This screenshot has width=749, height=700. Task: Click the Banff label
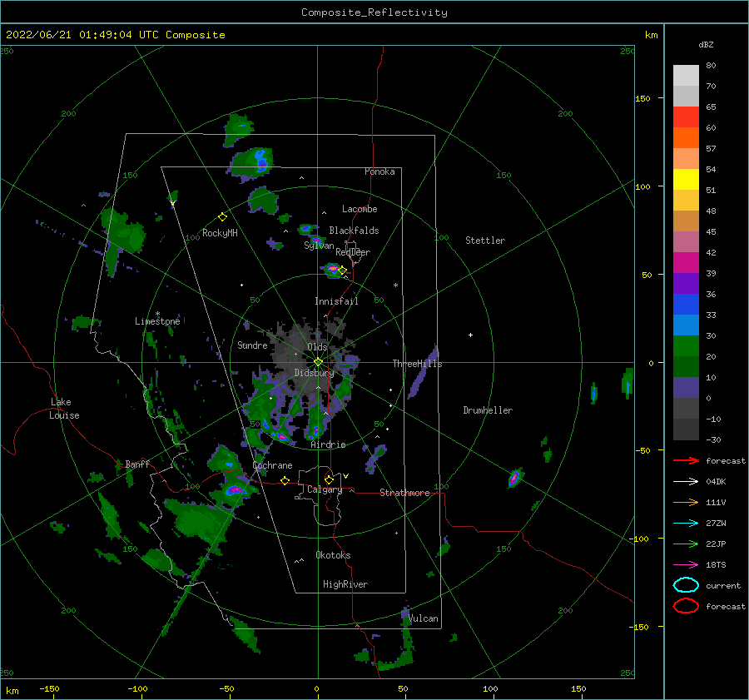137,464
